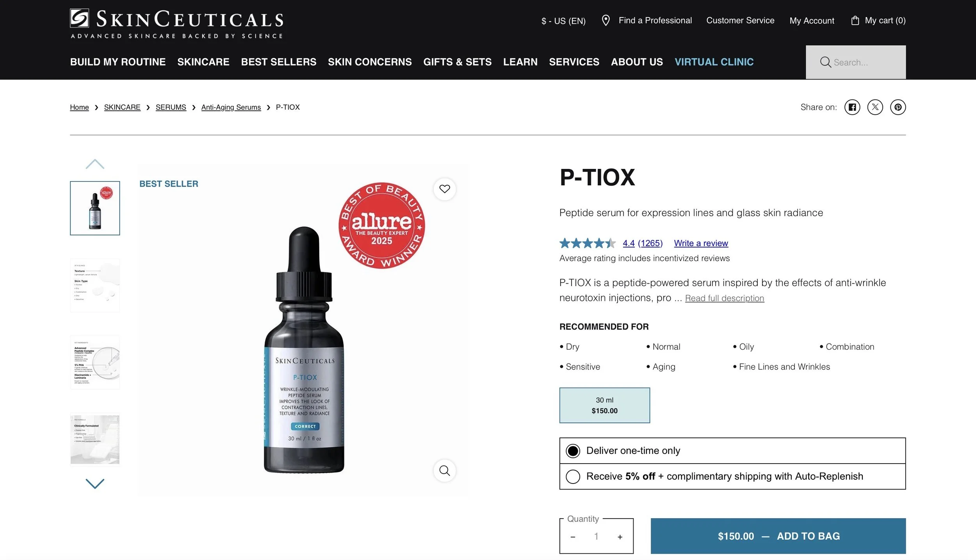
Task: Select the 30 ml size option
Action: point(604,405)
